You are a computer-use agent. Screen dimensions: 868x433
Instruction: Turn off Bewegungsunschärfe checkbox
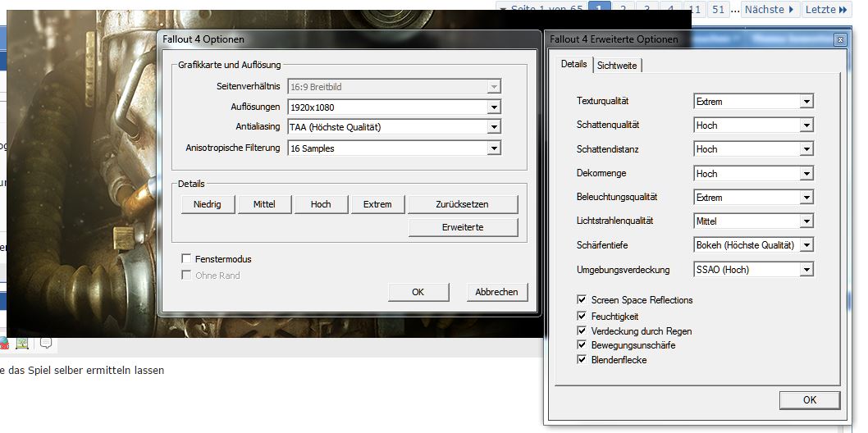coord(581,345)
